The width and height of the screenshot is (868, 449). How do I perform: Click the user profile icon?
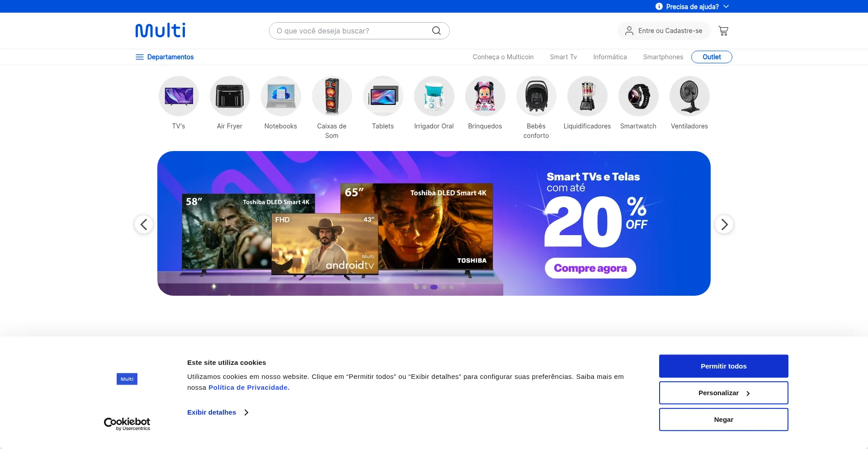[x=629, y=31]
